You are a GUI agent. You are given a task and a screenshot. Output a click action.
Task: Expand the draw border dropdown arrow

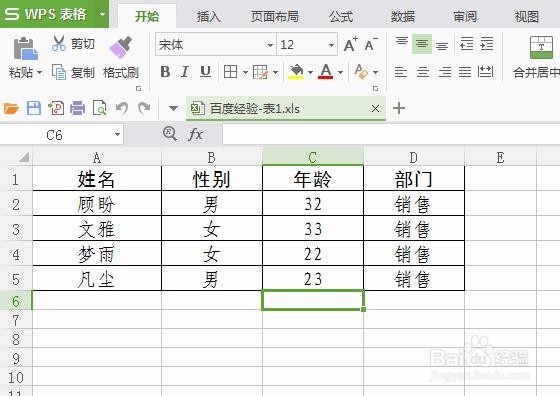coord(275,72)
